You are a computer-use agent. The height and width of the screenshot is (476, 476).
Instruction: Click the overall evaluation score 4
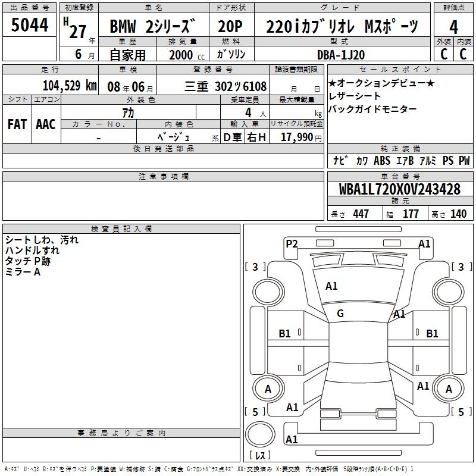click(453, 27)
